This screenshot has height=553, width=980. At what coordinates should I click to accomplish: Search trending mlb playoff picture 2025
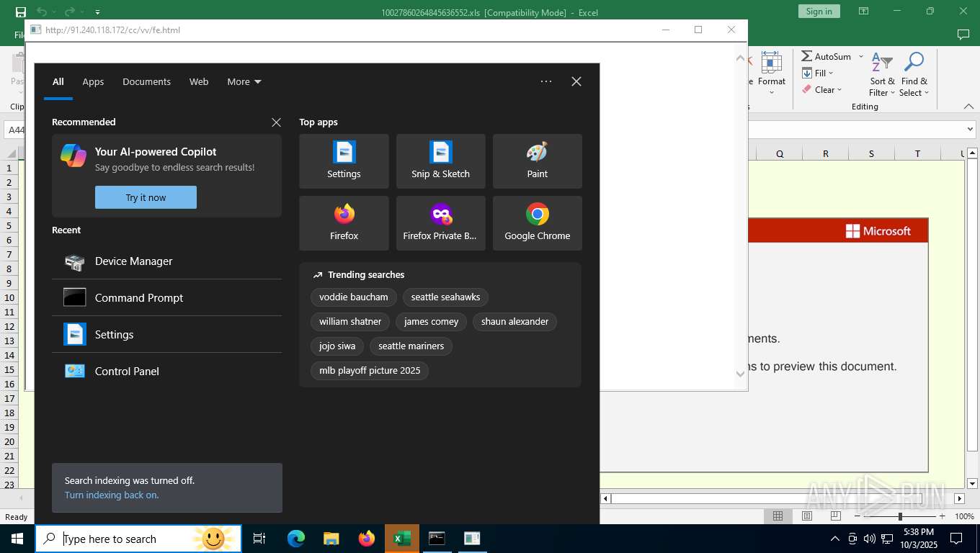[370, 370]
